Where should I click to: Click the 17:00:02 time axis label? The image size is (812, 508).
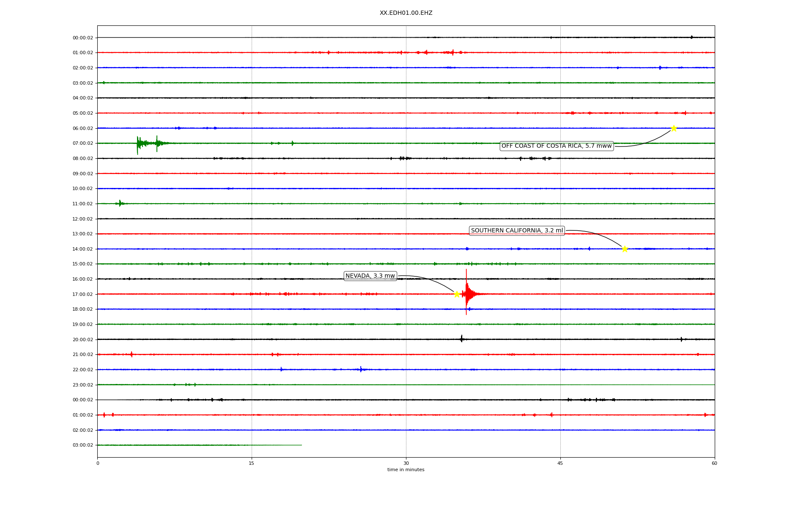tap(83, 294)
